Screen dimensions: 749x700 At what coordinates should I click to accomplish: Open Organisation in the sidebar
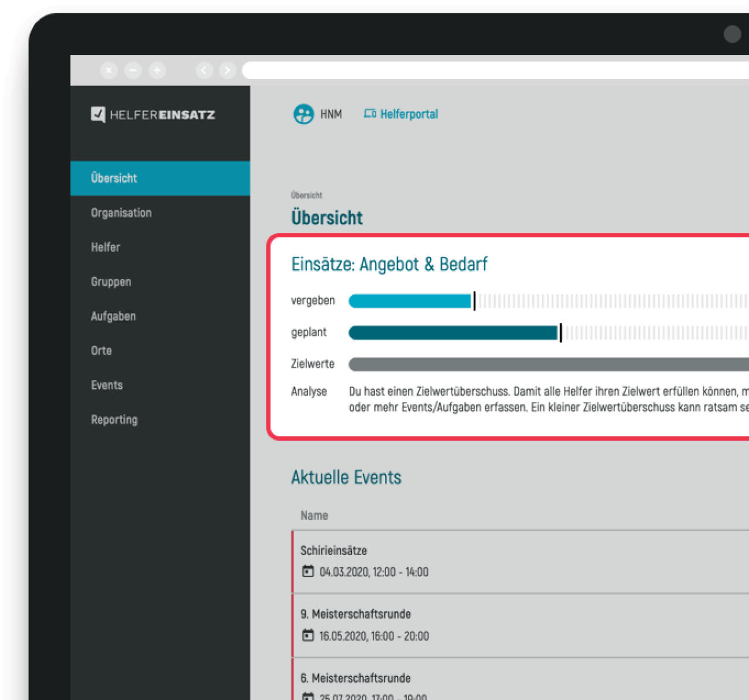[x=121, y=213]
